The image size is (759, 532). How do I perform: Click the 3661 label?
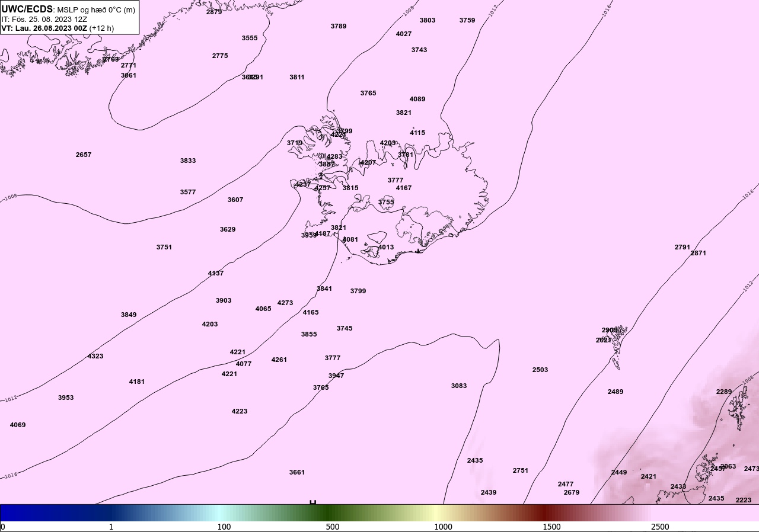(297, 472)
